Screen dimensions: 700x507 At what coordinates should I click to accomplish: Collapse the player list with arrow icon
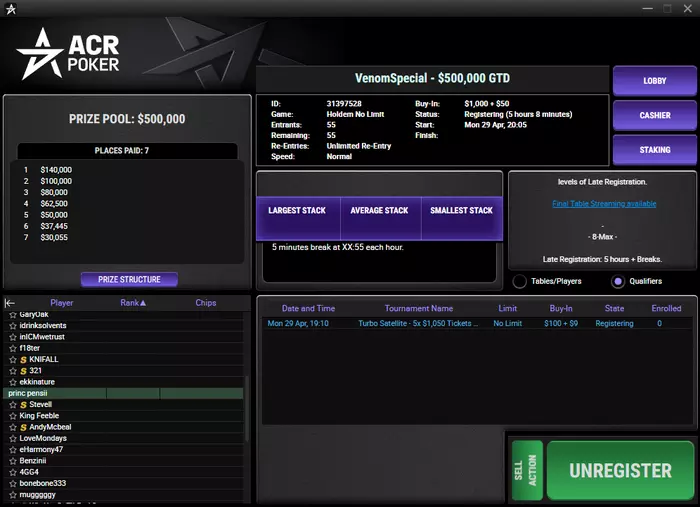(10, 303)
